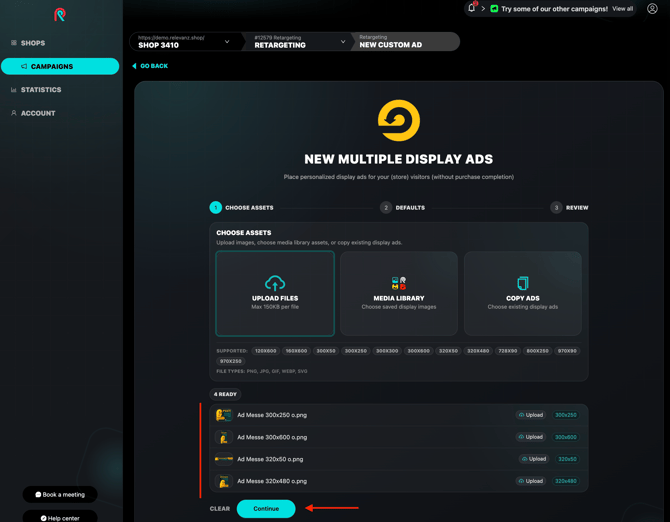The width and height of the screenshot is (670, 522).
Task: Click the 300x600 tag in file row
Action: [x=566, y=437]
